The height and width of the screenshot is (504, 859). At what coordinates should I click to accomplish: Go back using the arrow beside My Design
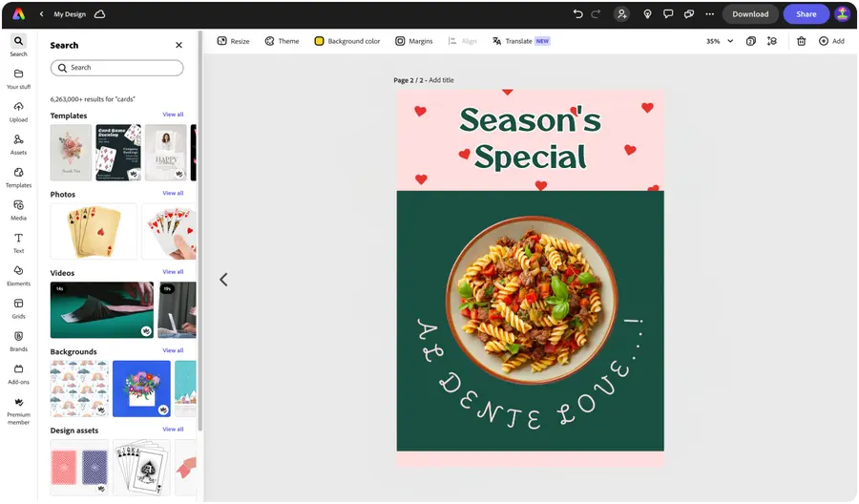[42, 14]
